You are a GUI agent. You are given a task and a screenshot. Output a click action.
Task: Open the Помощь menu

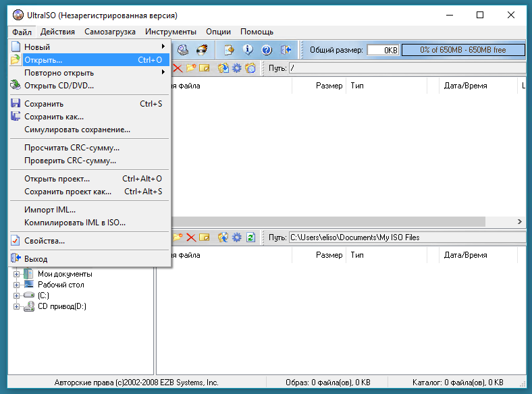[257, 32]
